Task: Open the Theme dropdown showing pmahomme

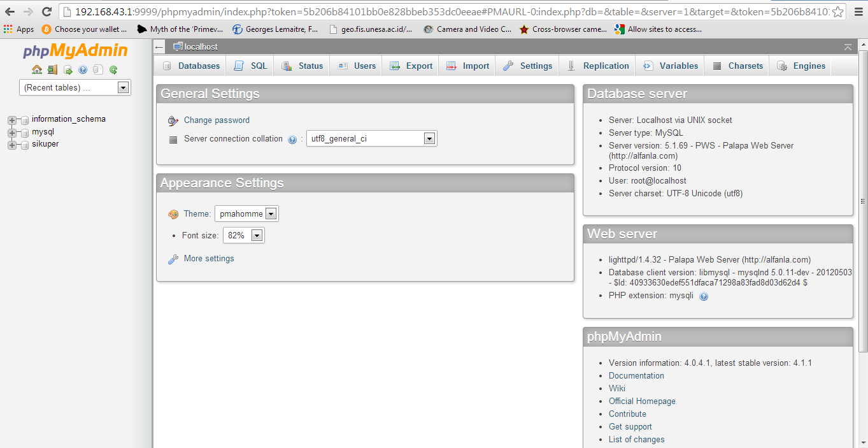Action: pyautogui.click(x=246, y=214)
